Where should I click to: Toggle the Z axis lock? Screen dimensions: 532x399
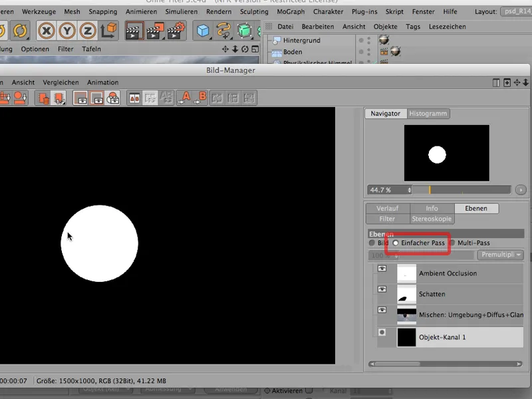pyautogui.click(x=88, y=31)
